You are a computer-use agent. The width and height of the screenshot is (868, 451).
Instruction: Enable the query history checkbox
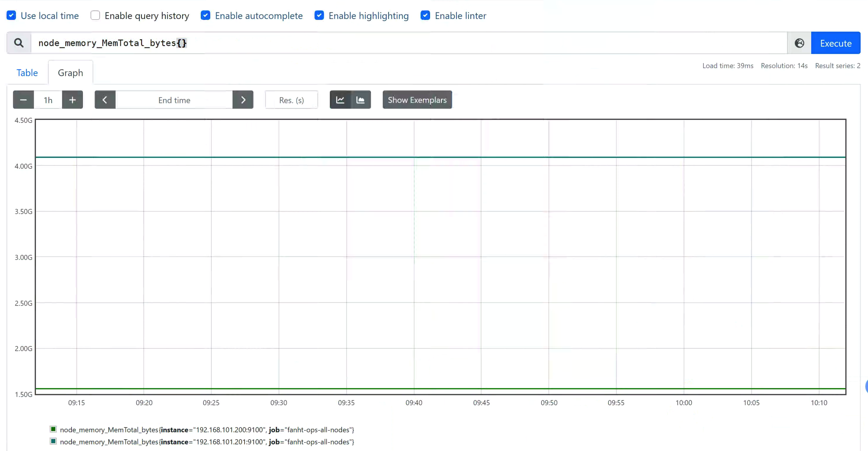(x=95, y=15)
